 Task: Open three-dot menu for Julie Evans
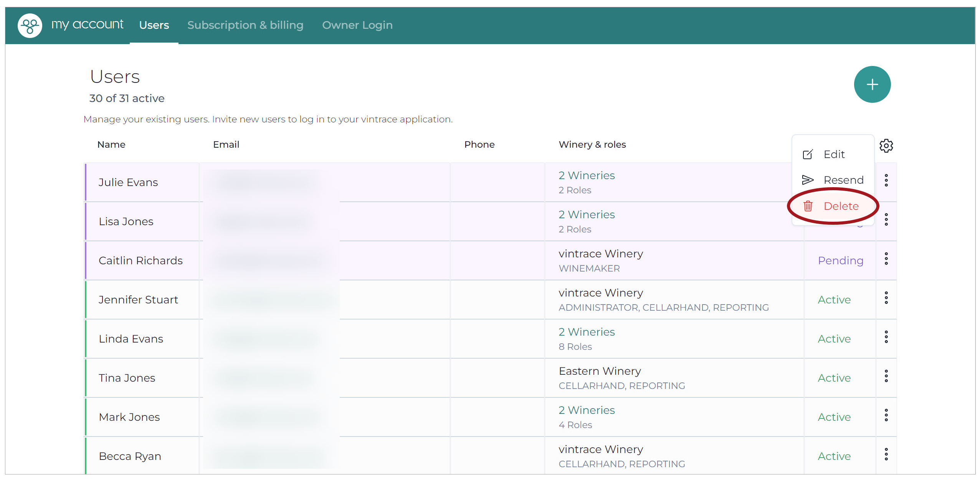[x=886, y=180]
